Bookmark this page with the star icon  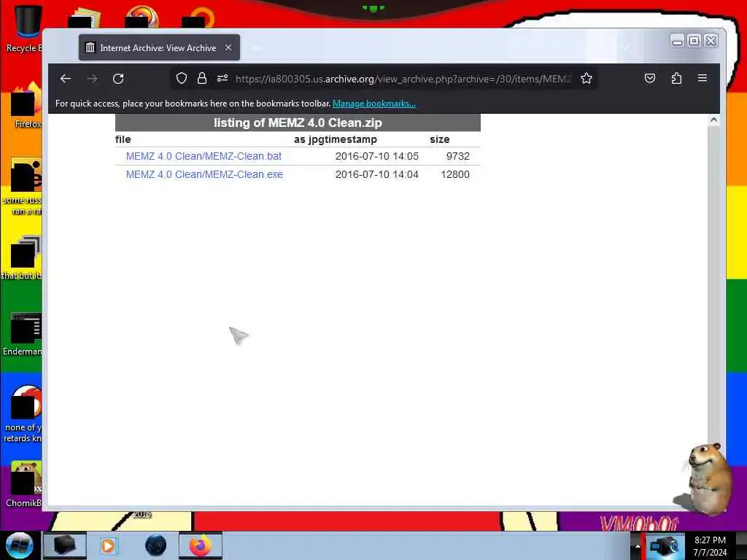[x=587, y=78]
